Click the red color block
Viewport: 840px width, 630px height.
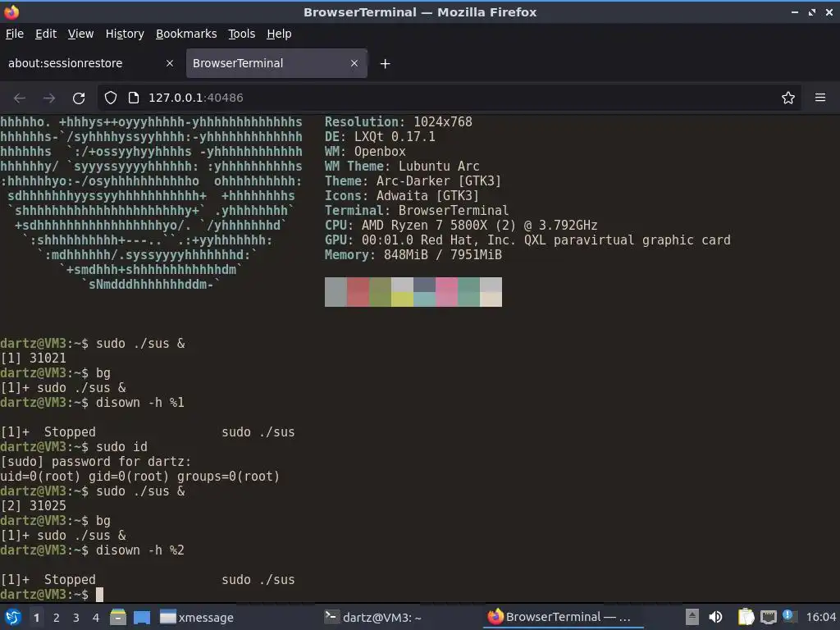[358, 292]
